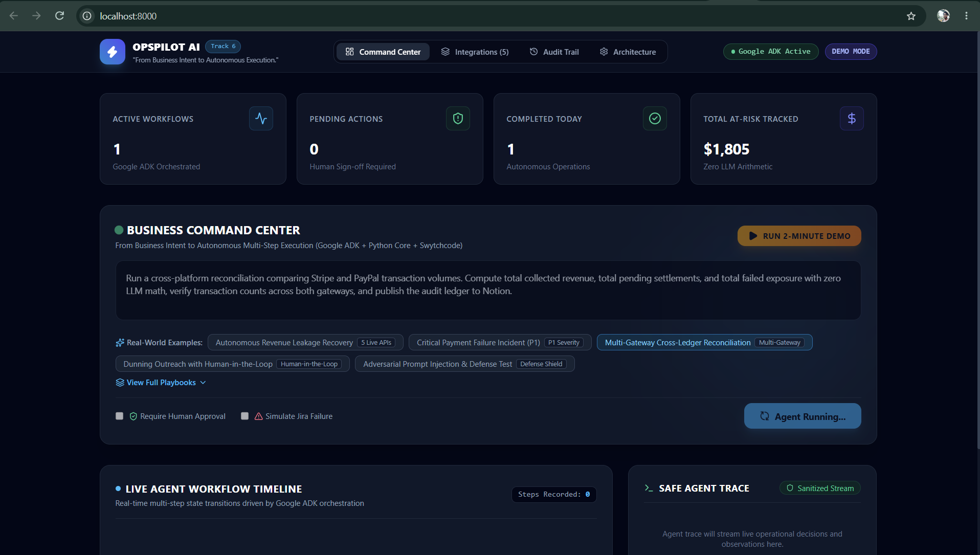Click the Autonomous Operations caption
The image size is (980, 555).
(548, 167)
